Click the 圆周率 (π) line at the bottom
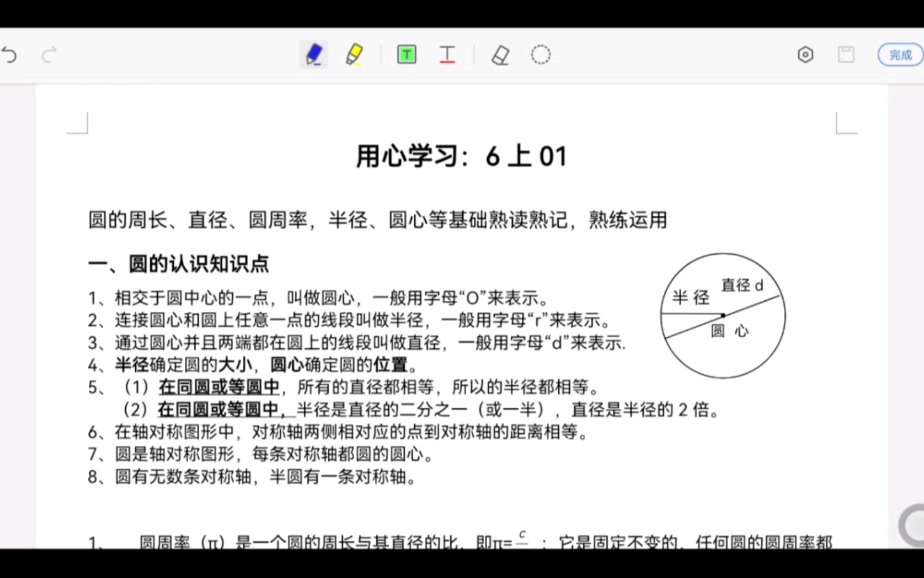The width and height of the screenshot is (924, 578). pos(460,541)
